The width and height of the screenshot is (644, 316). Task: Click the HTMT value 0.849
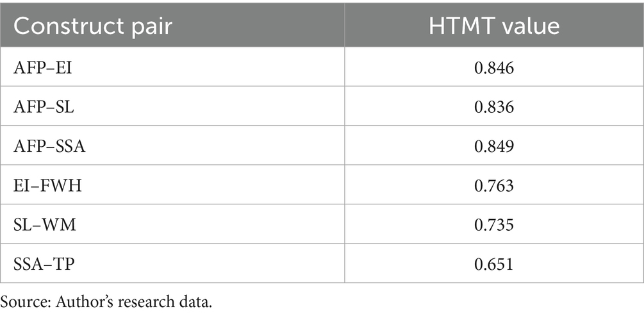pyautogui.click(x=493, y=147)
